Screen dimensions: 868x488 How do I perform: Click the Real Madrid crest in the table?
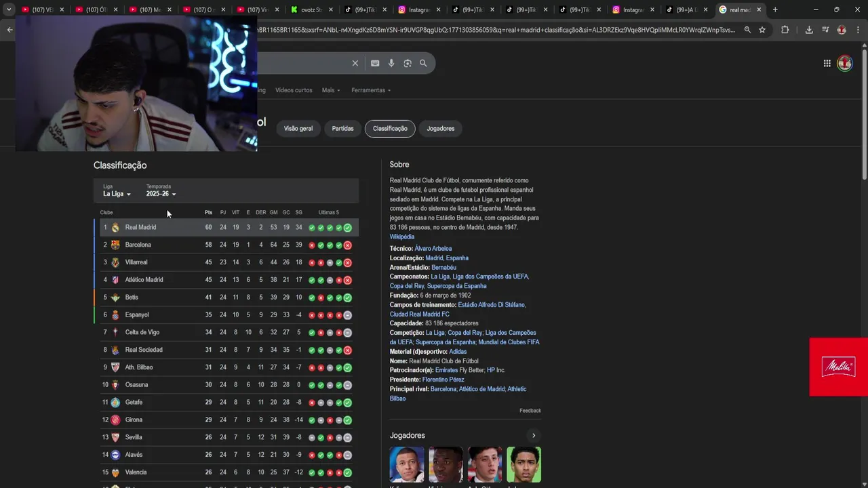(115, 228)
